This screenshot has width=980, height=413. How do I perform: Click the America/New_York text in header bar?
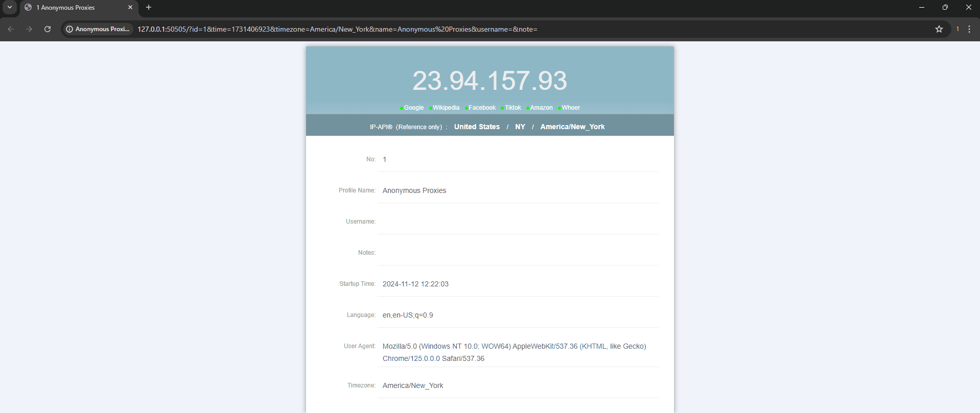click(572, 127)
